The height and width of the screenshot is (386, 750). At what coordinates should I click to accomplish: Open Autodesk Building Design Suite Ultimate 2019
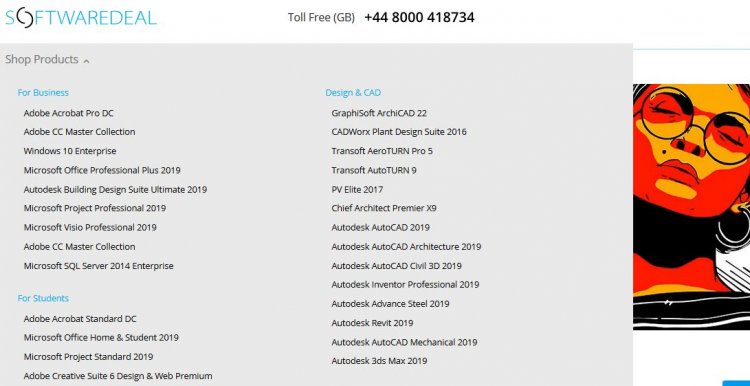(115, 189)
